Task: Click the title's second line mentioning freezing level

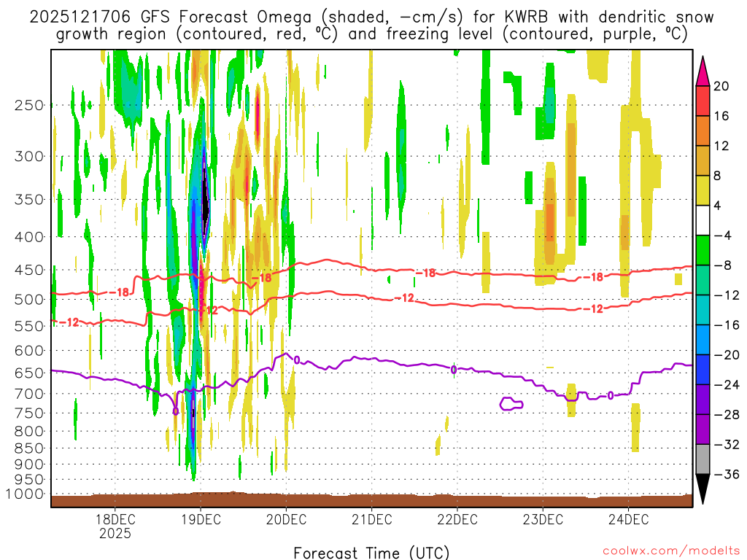Action: click(371, 34)
